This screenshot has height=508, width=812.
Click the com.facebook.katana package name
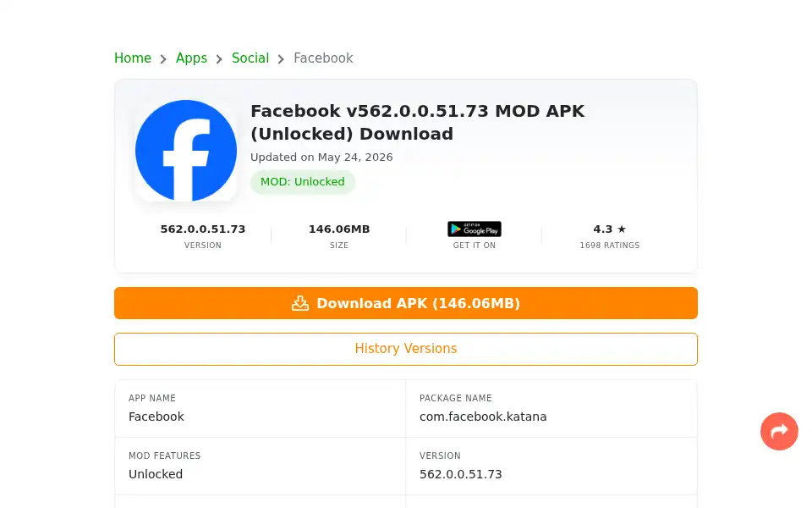pyautogui.click(x=483, y=417)
